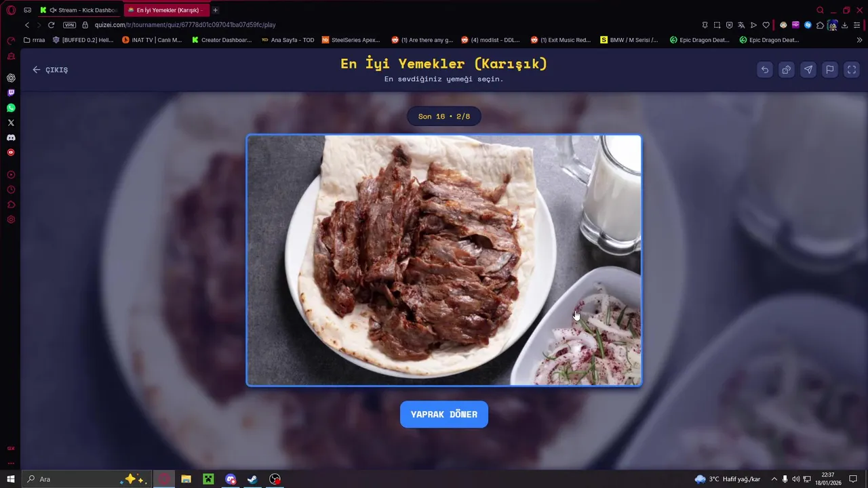Open the downloads icon
The height and width of the screenshot is (488, 868).
point(845,25)
